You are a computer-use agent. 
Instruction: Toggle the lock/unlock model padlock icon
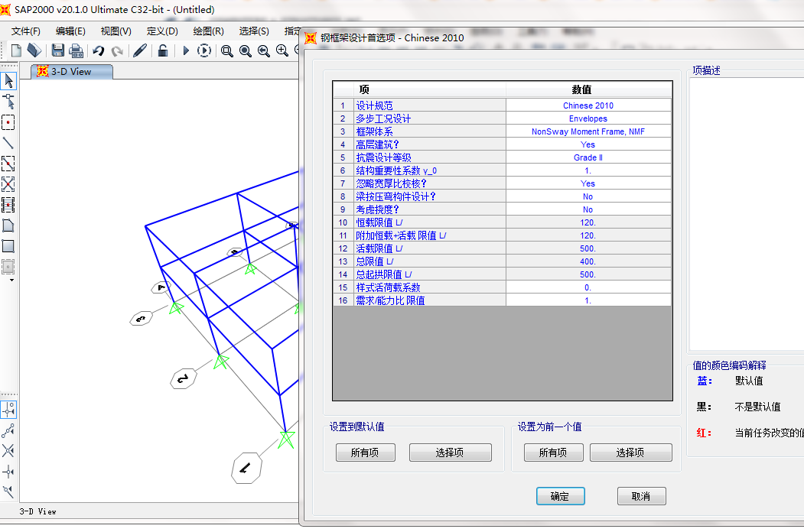tap(162, 50)
